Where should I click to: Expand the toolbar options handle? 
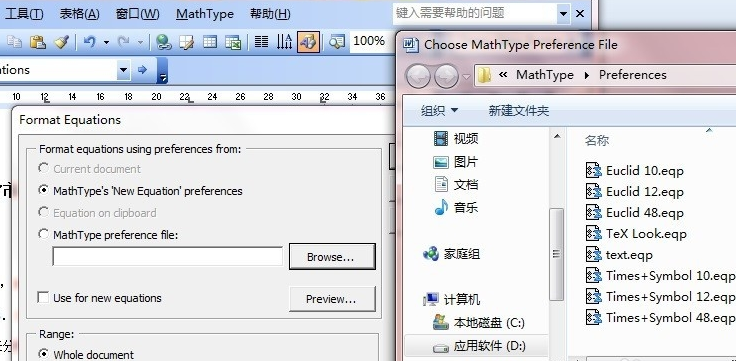point(162,70)
